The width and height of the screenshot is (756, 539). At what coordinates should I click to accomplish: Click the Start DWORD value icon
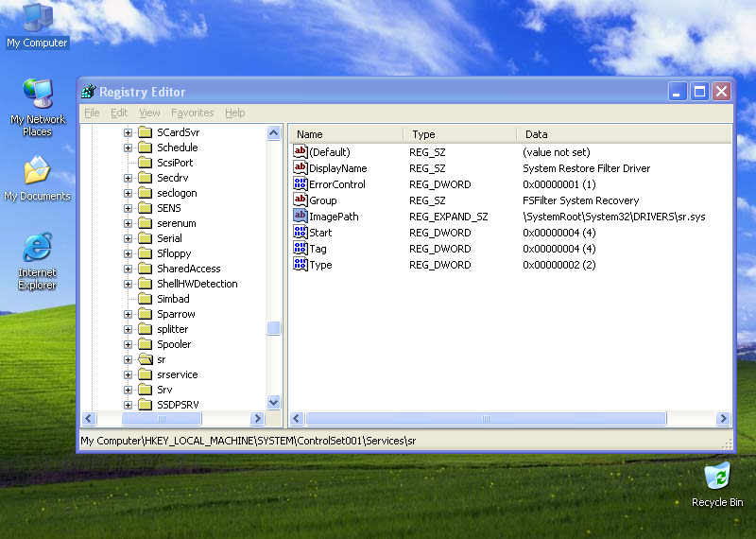point(300,232)
